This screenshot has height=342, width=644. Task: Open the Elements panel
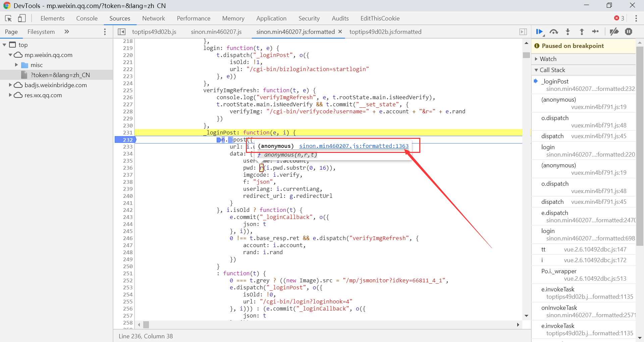(x=52, y=18)
